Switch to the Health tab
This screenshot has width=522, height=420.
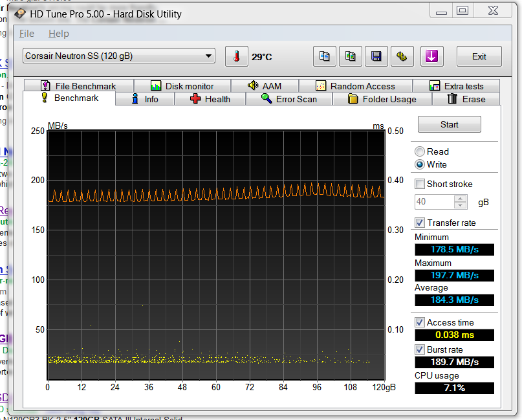tap(210, 99)
